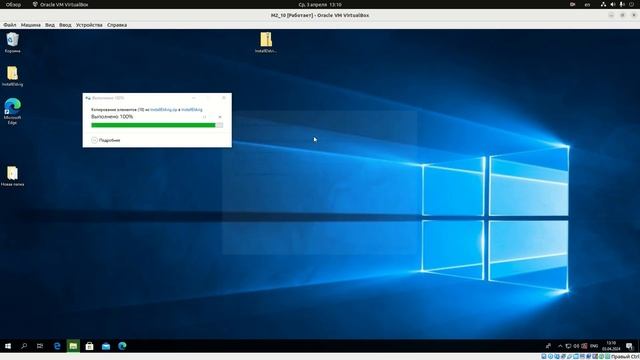Open the Ubuntu top bar date and time
640x360 pixels.
pos(320,4)
